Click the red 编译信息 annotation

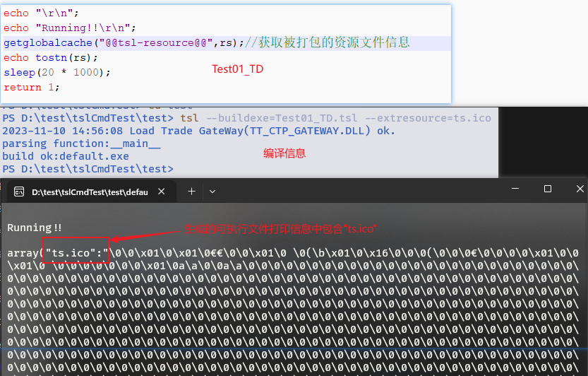284,153
